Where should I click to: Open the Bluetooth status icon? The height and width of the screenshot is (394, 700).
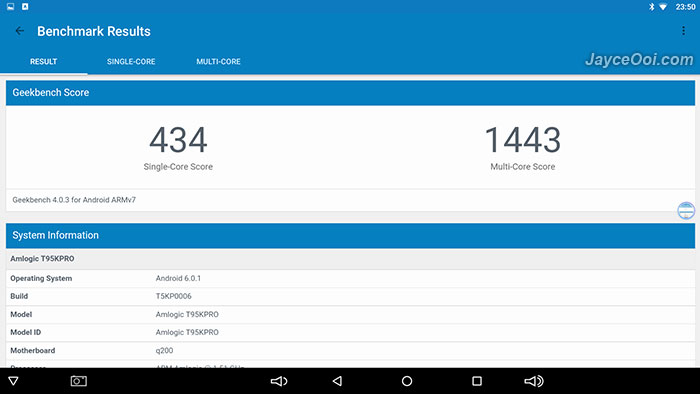click(x=651, y=7)
